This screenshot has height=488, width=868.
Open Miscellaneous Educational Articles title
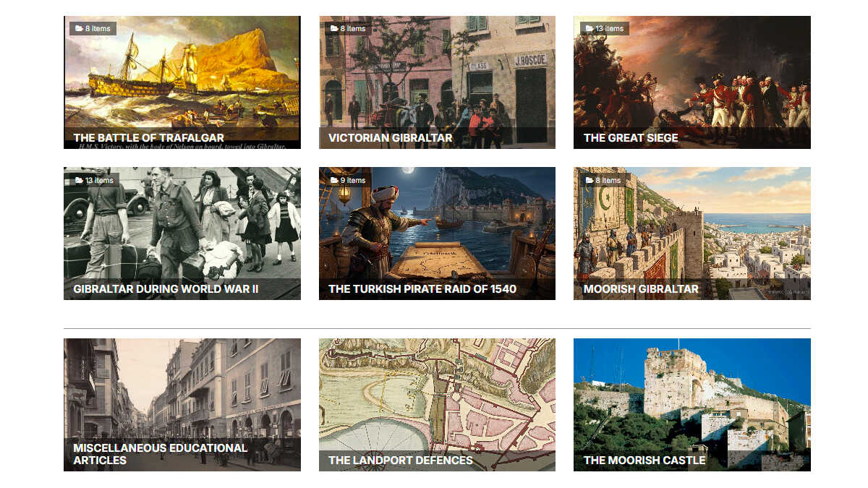coord(160,454)
